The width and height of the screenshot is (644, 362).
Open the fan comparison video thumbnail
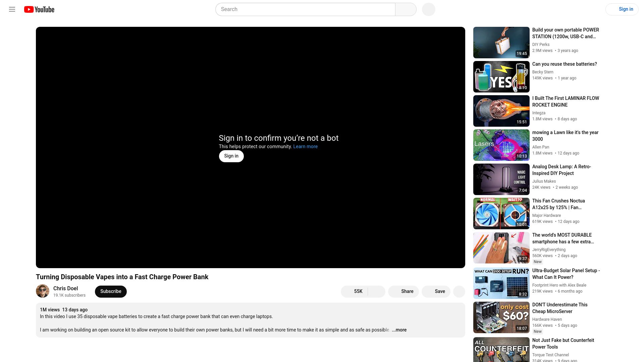[x=501, y=214]
